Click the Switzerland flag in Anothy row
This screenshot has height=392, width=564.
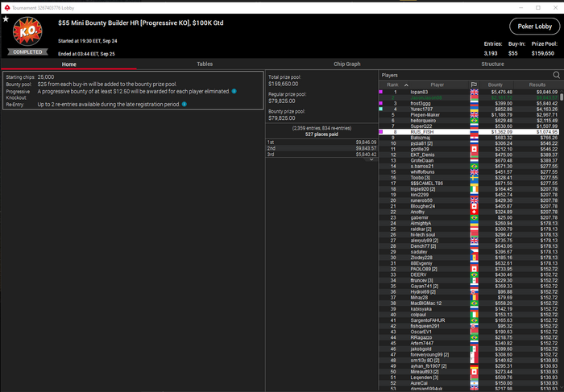pyautogui.click(x=474, y=212)
